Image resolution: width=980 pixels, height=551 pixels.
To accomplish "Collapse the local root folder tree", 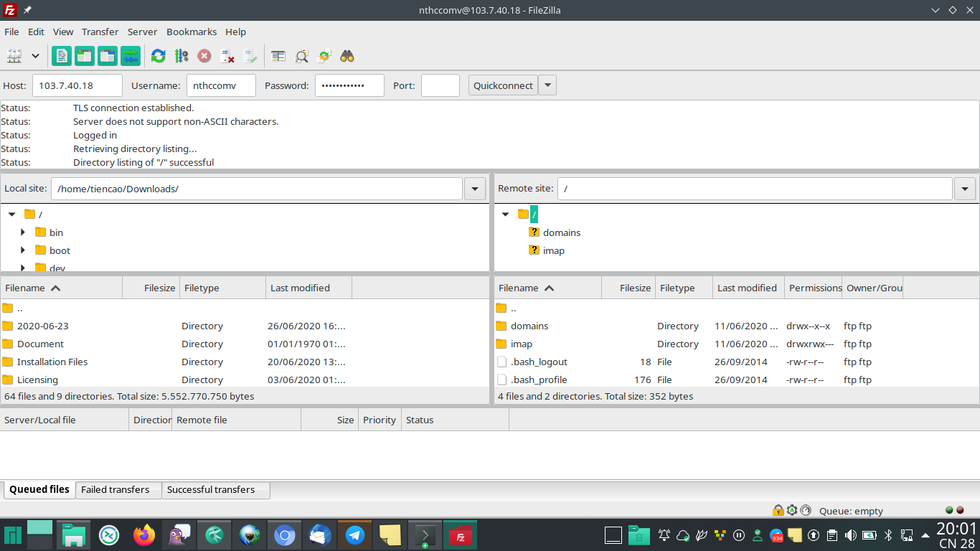I will coord(11,215).
